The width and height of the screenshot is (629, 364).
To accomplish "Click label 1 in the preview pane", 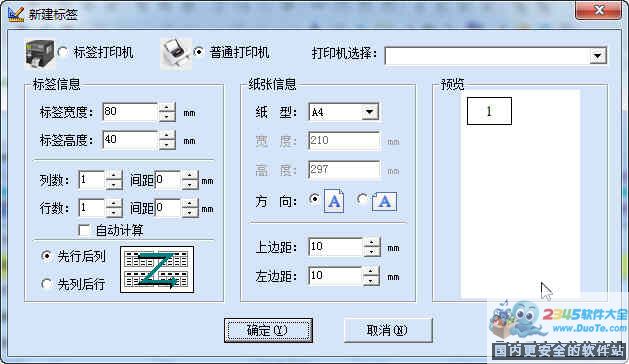I will click(489, 111).
